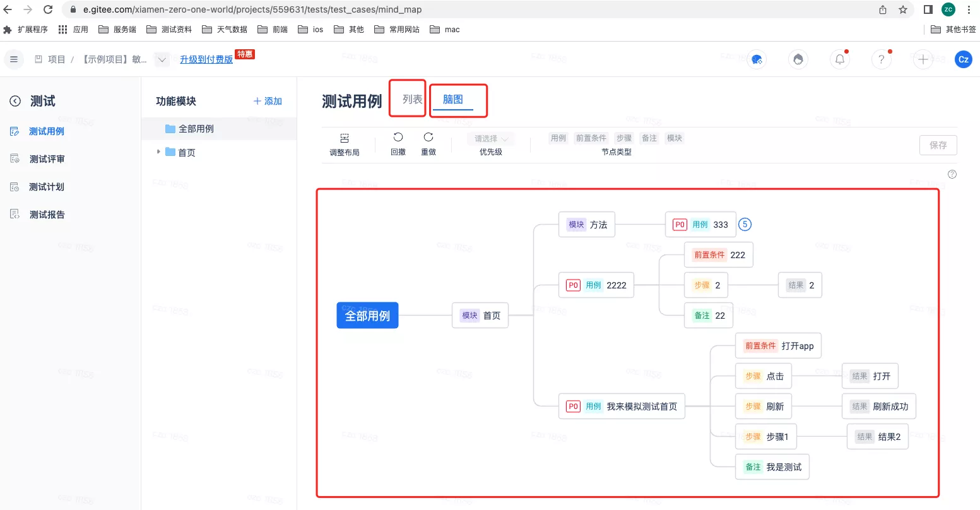Select the 前置条件 222 node
980x510 pixels.
[x=719, y=255]
